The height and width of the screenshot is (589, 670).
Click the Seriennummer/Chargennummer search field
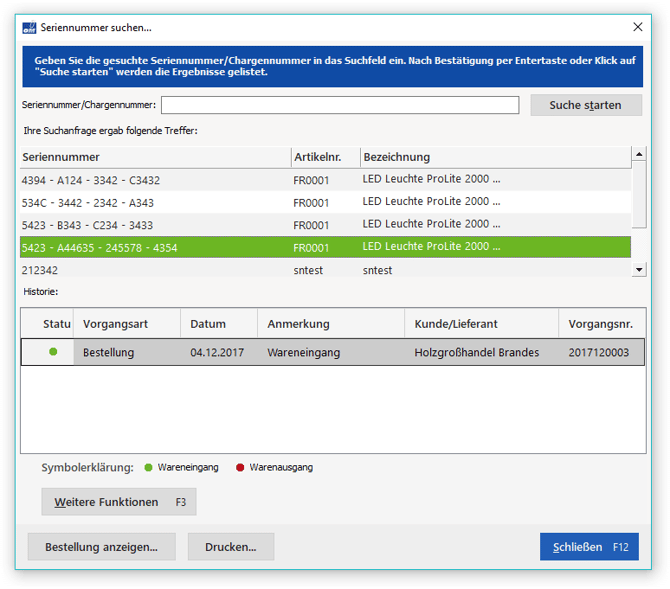tap(340, 105)
